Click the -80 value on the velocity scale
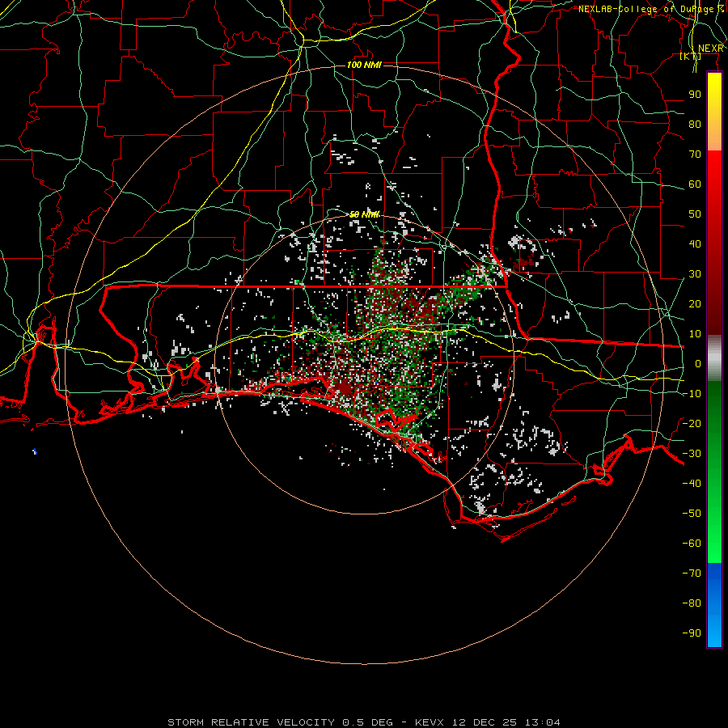This screenshot has width=728, height=728. pos(692,603)
